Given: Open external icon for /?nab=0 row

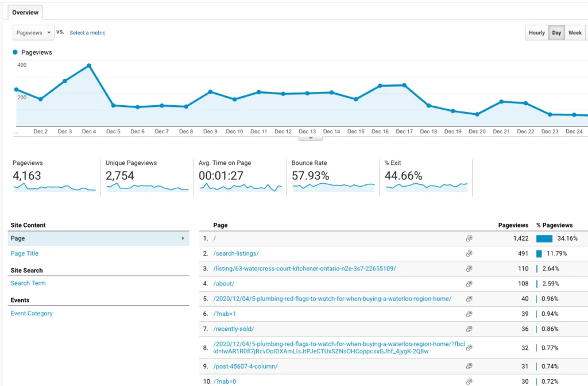Looking at the screenshot, I should (469, 381).
